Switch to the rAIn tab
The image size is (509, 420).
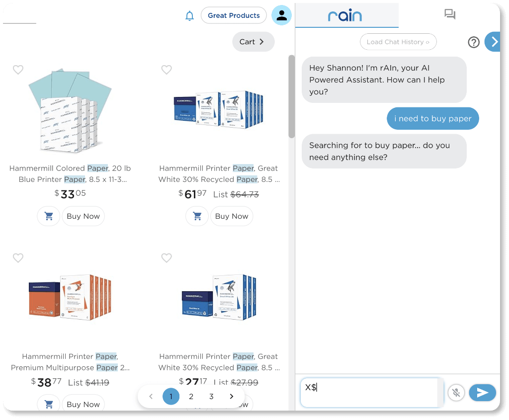click(x=346, y=15)
